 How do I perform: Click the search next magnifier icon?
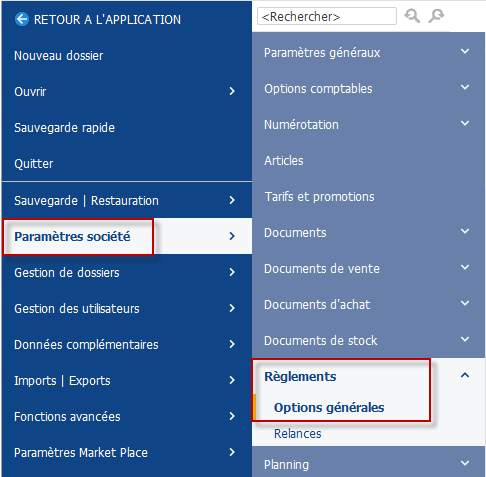pyautogui.click(x=436, y=16)
